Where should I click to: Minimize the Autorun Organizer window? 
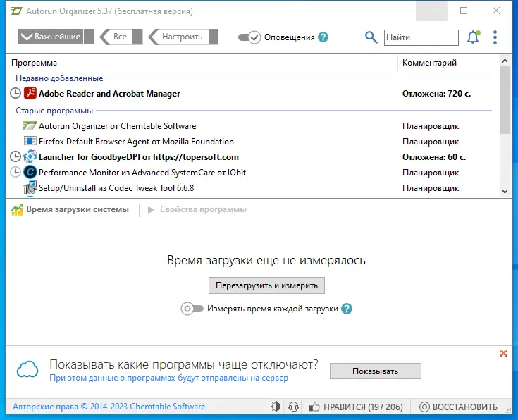(432, 11)
